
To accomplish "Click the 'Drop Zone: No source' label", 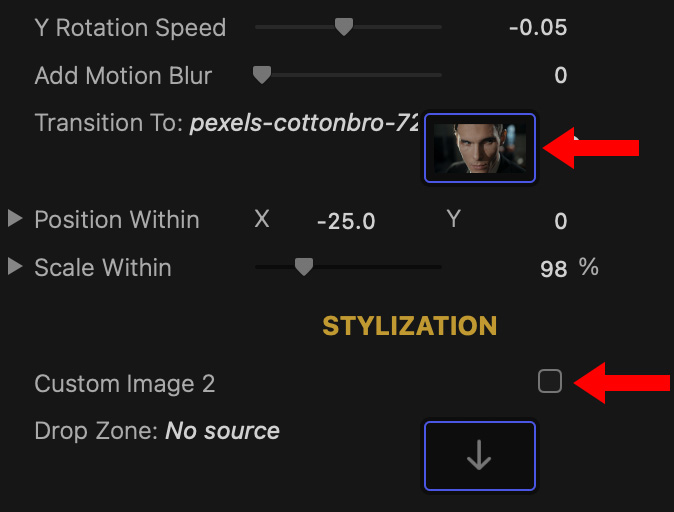I will pyautogui.click(x=157, y=431).
